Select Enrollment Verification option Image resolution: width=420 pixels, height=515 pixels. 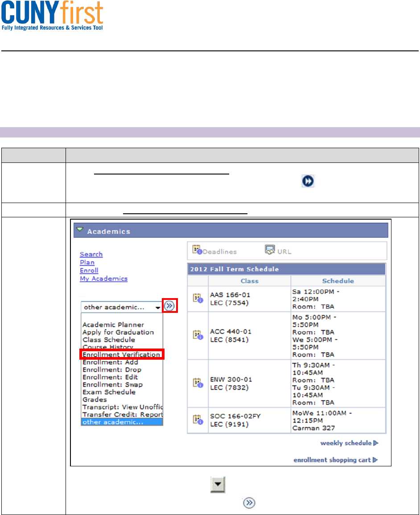(x=121, y=354)
